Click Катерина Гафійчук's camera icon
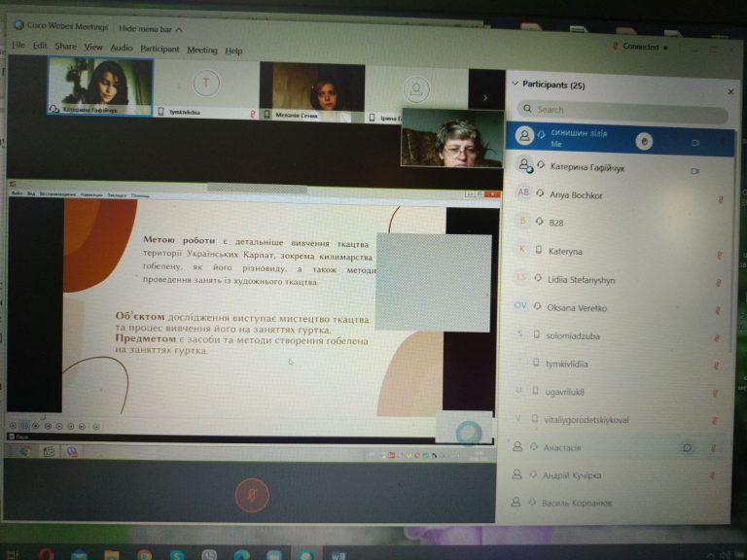The image size is (747, 560). tap(695, 171)
